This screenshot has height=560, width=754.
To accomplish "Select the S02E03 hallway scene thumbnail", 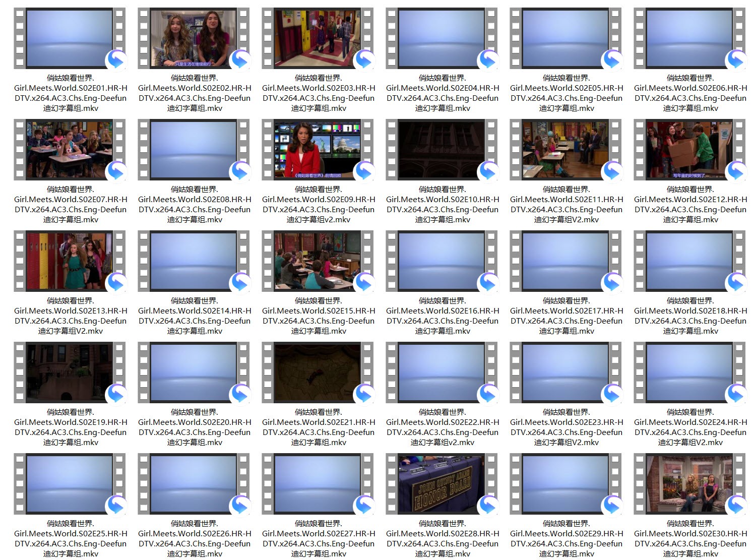I will click(318, 38).
